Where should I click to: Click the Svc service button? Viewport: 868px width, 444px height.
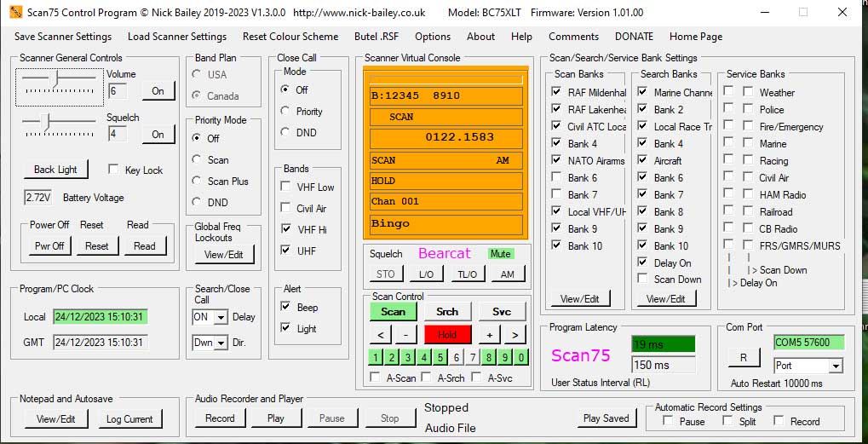pyautogui.click(x=502, y=312)
